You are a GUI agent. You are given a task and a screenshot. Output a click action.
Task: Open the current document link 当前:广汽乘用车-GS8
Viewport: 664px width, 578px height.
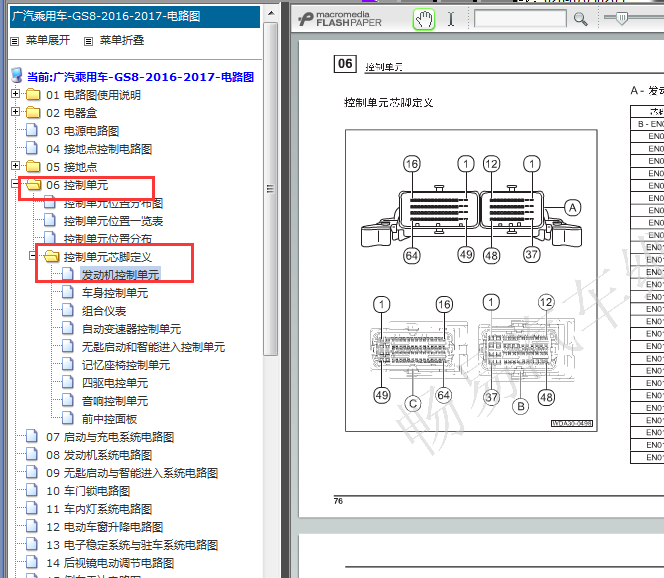[x=141, y=77]
